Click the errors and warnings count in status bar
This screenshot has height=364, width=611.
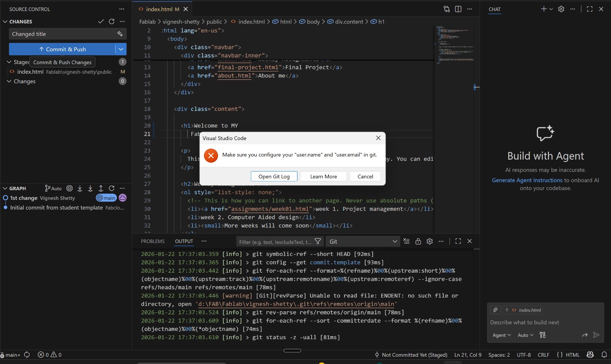[50, 355]
